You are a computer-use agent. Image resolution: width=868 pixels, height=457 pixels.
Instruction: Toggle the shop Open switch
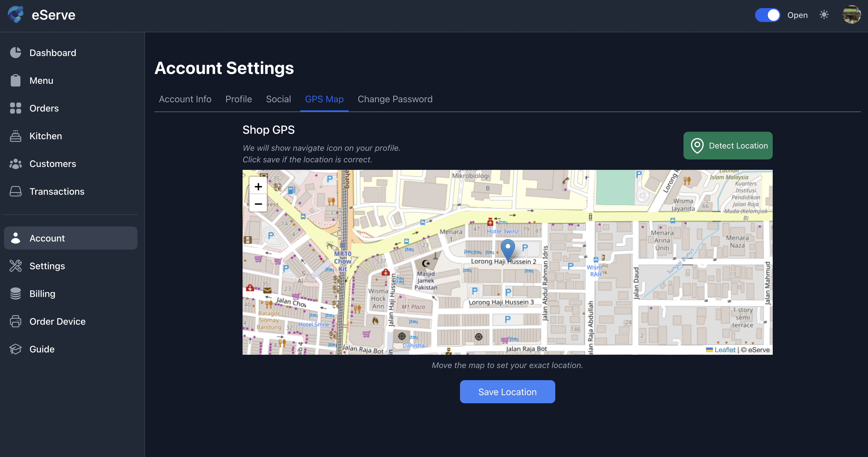tap(767, 15)
